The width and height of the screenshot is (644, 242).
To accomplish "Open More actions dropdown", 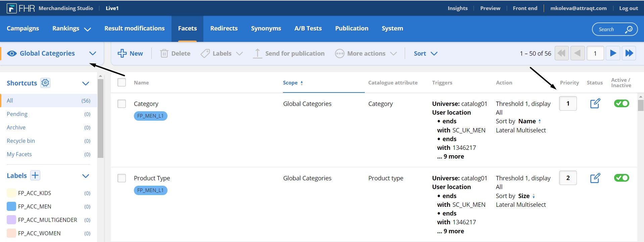I will [x=394, y=54].
